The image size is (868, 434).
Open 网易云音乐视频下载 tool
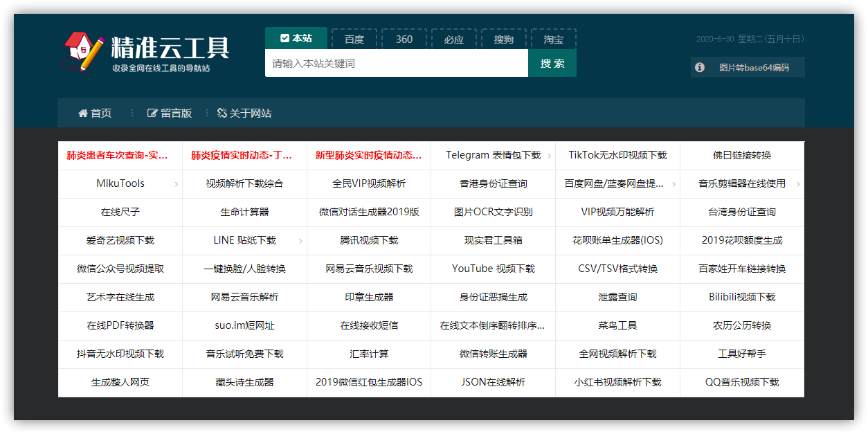tap(369, 269)
